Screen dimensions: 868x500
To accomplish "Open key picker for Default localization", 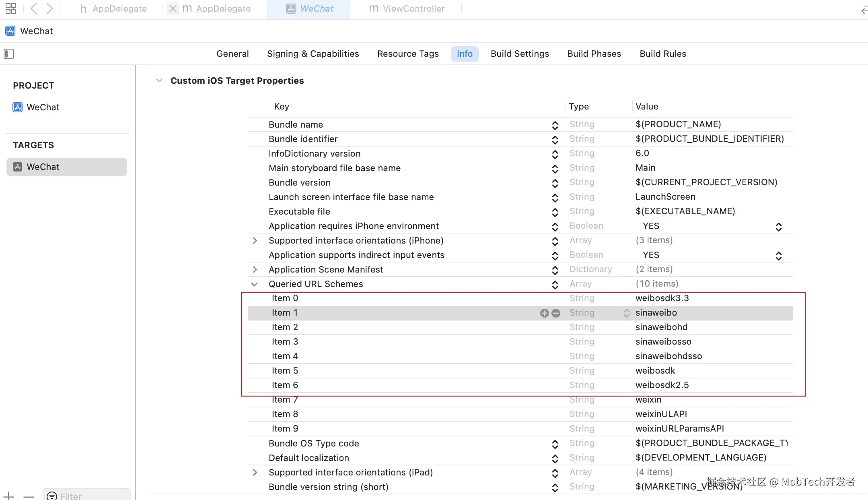I will (555, 459).
